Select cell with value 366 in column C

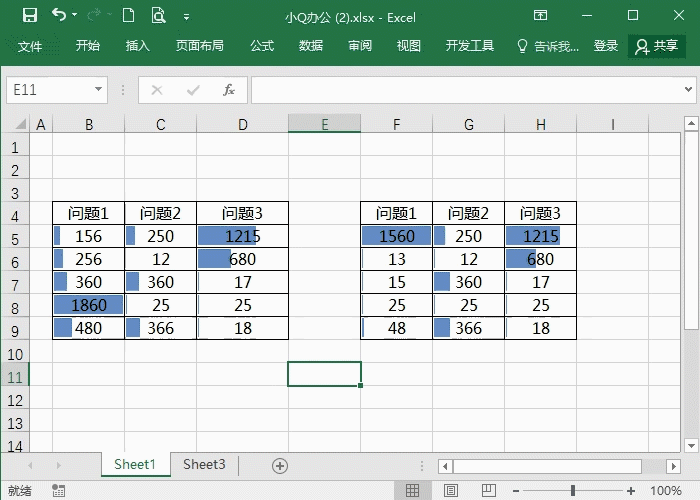point(160,328)
